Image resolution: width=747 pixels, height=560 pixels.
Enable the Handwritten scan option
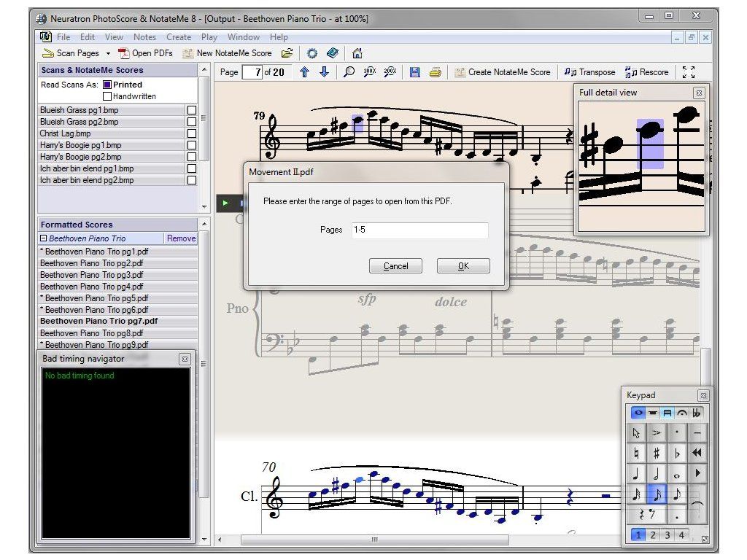tap(107, 96)
